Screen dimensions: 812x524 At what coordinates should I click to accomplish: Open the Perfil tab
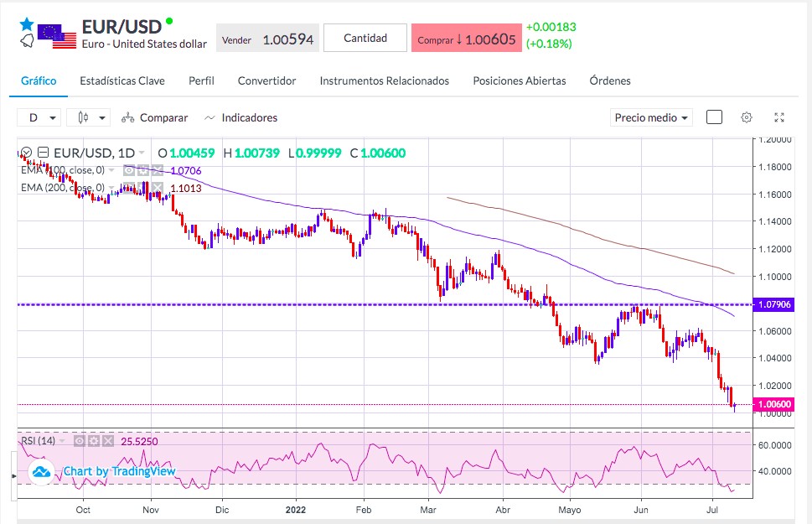point(201,80)
